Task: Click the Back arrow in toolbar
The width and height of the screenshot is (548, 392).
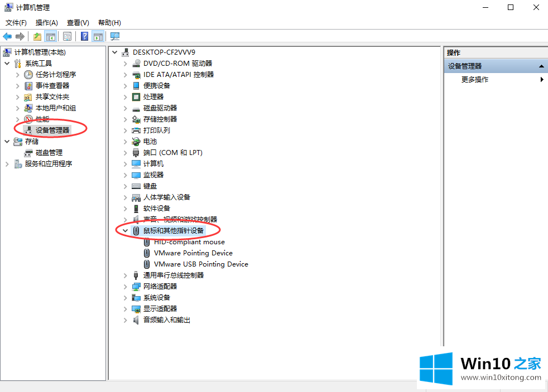Action: [7, 37]
